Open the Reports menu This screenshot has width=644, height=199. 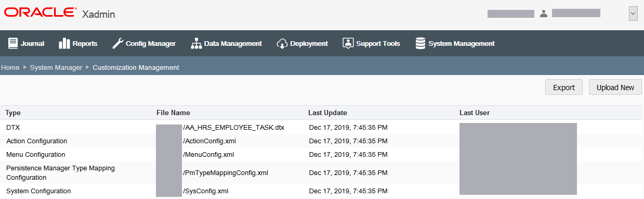point(78,43)
